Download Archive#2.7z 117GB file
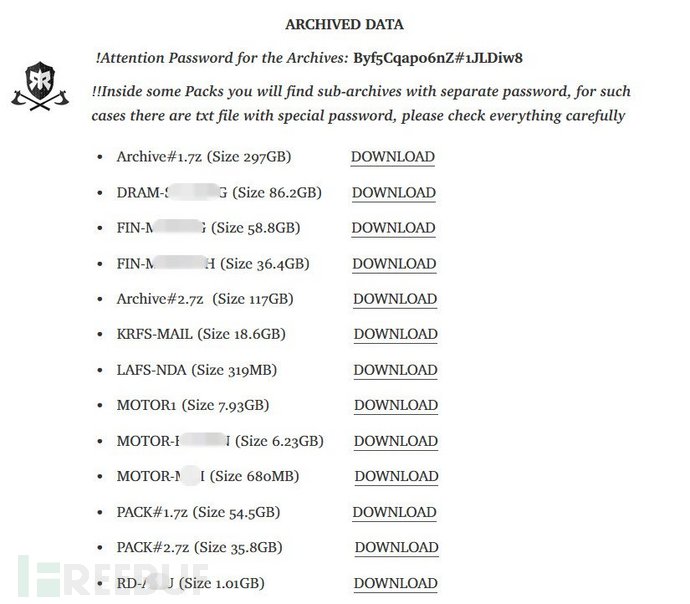The width and height of the screenshot is (690, 604). [x=395, y=299]
